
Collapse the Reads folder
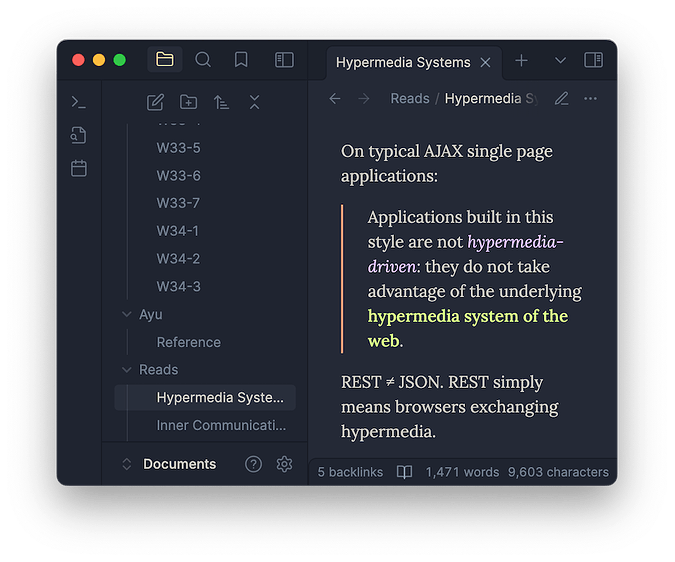(x=127, y=370)
